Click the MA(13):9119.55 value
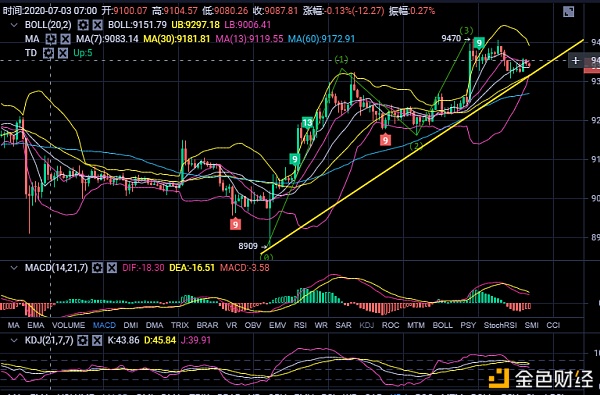This screenshot has width=600, height=395. (x=249, y=39)
